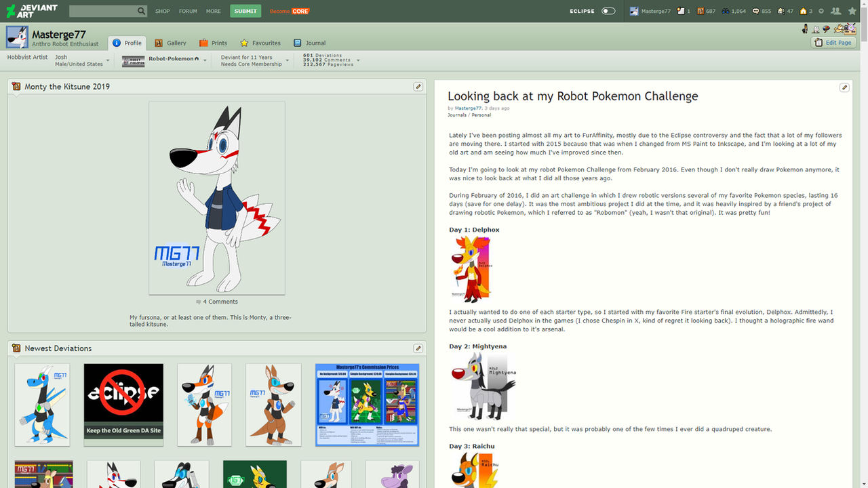
Task: Open the Journals category link
Action: [457, 115]
